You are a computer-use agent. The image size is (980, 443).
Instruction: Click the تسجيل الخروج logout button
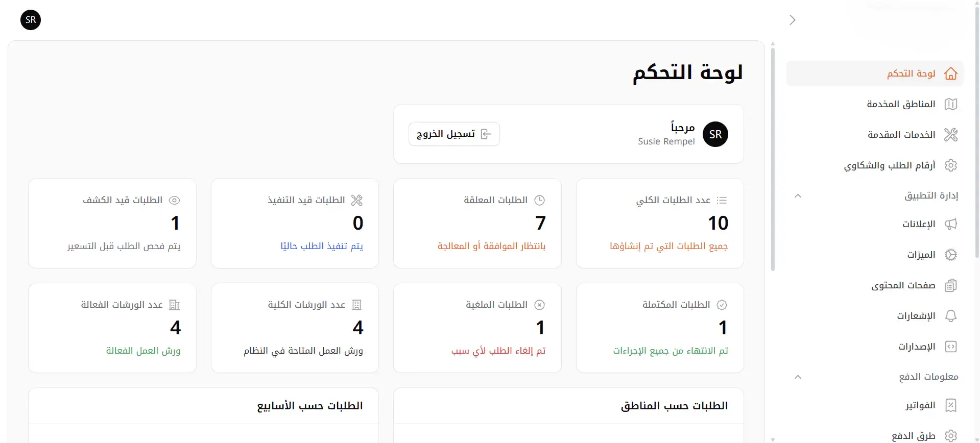coord(454,134)
